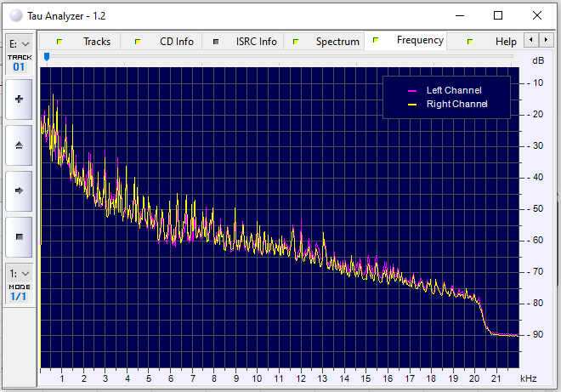The image size is (561, 392).
Task: Click the magenta Left Channel legend marker
Action: (412, 90)
